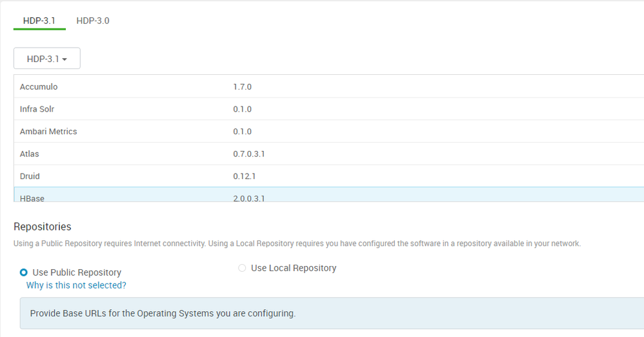
Task: Select the Ambari Metrics service name
Action: (x=48, y=132)
